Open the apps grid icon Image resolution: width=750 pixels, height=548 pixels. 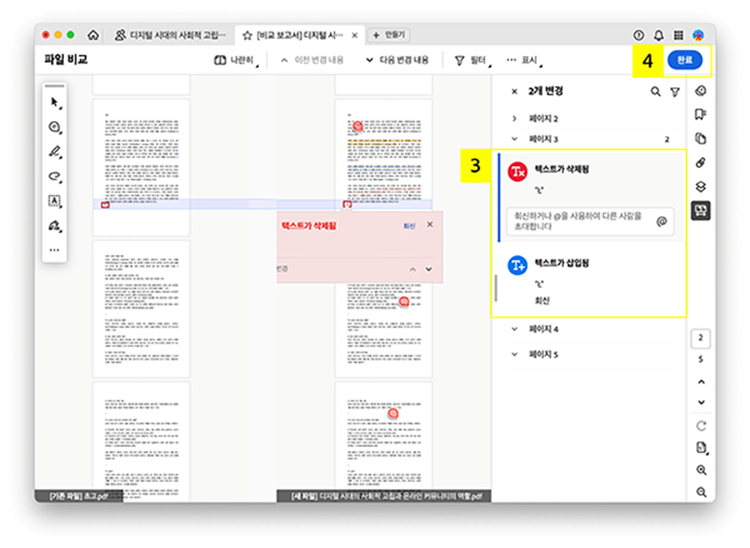(x=678, y=35)
